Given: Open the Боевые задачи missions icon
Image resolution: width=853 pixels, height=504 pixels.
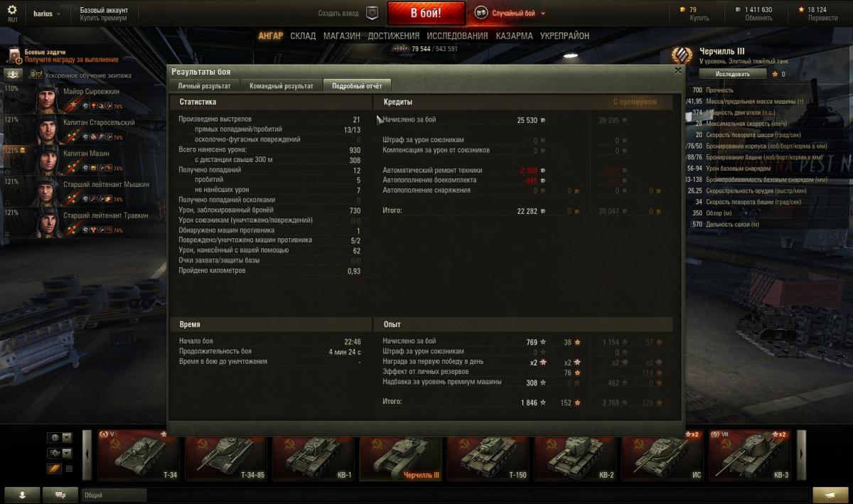Looking at the screenshot, I should coord(14,56).
